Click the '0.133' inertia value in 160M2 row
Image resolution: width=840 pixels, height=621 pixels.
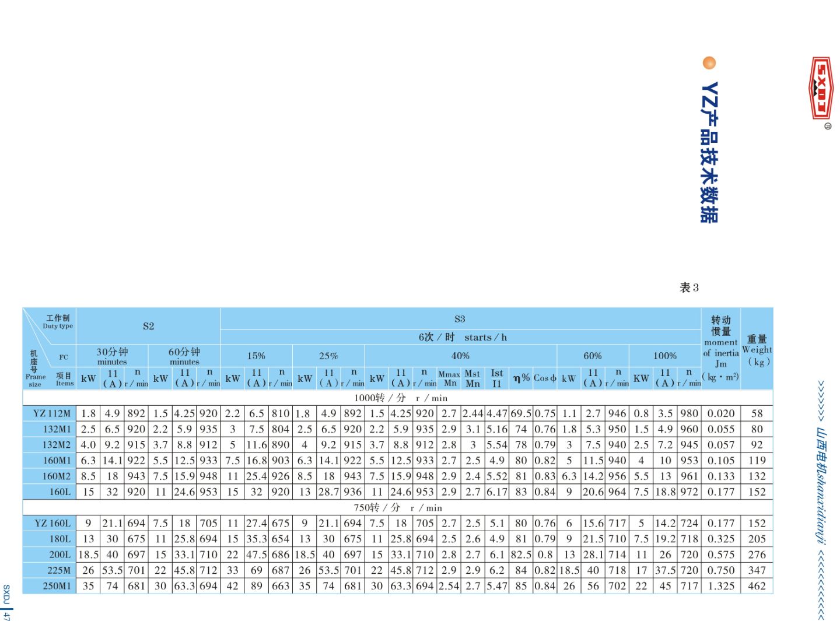tap(721, 476)
